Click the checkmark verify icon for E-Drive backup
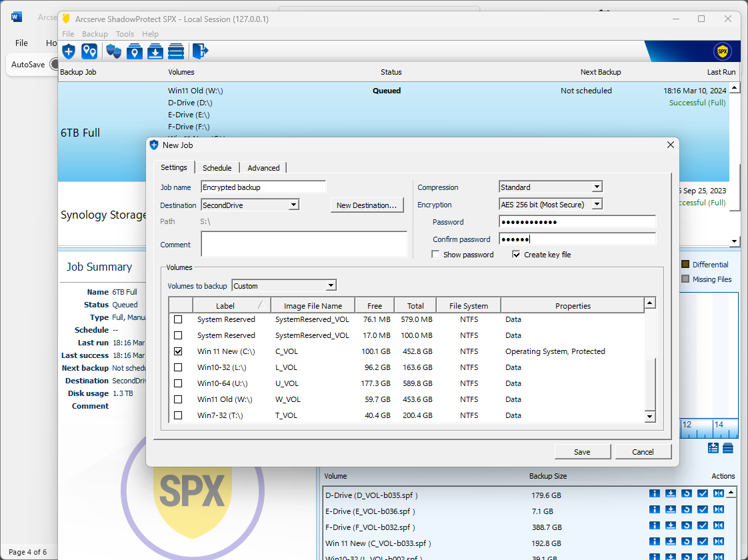 [x=703, y=509]
